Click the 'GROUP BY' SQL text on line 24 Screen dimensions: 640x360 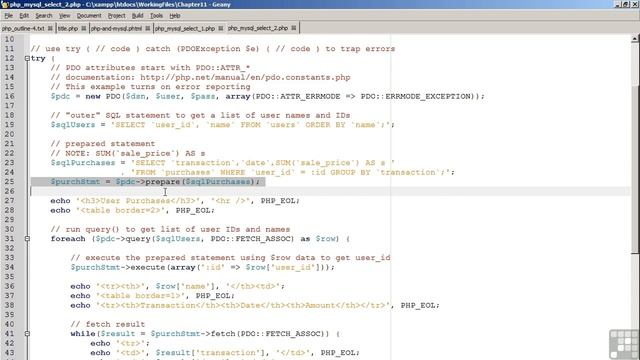pyautogui.click(x=351, y=172)
